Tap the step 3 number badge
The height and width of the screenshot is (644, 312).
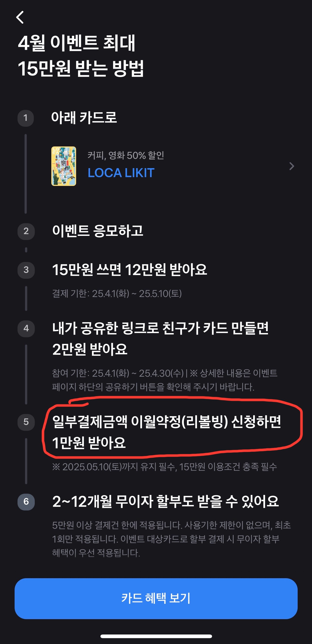(x=26, y=270)
